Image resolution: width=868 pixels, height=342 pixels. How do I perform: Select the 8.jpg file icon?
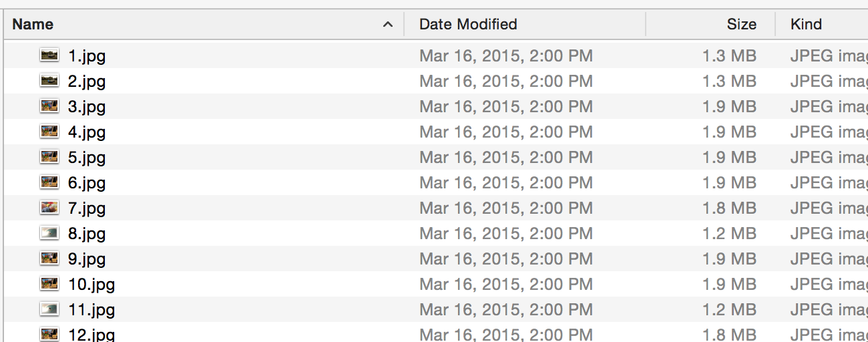[x=49, y=233]
